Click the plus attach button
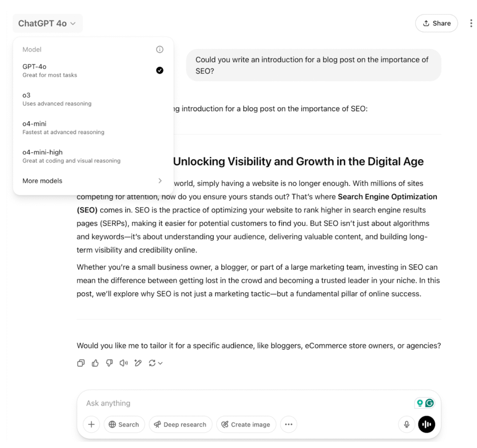The image size is (477, 448). (91, 424)
